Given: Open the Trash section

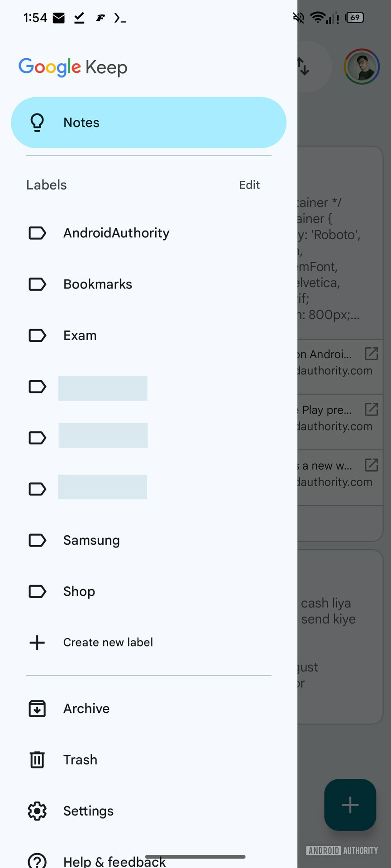Looking at the screenshot, I should point(80,759).
